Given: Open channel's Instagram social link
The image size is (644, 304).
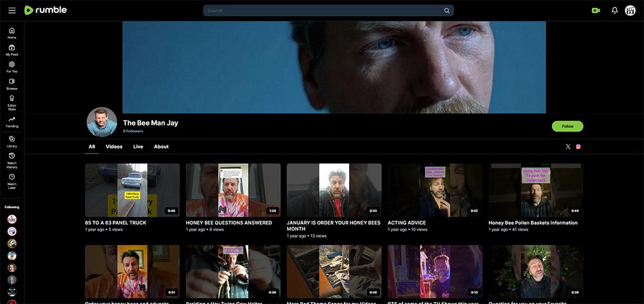Looking at the screenshot, I should pos(578,147).
